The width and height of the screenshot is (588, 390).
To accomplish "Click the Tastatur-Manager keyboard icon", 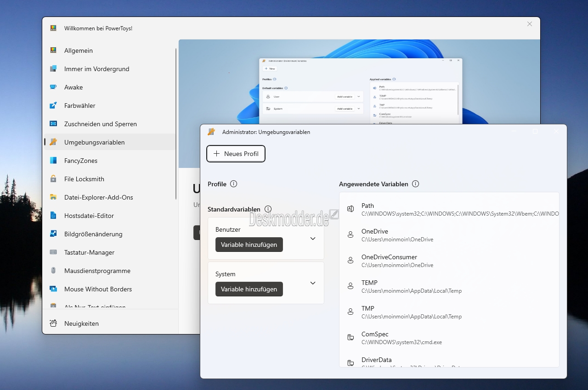I will point(53,252).
